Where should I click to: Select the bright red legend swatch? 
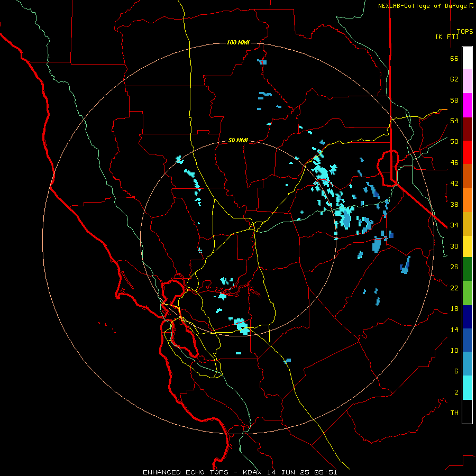pos(467,152)
